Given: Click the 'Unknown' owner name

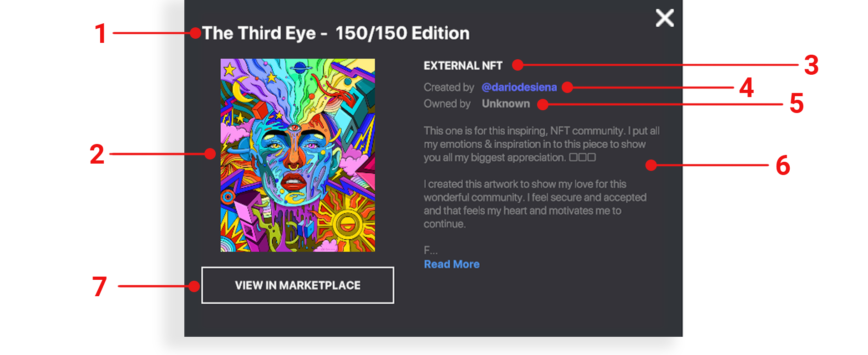Looking at the screenshot, I should point(506,104).
